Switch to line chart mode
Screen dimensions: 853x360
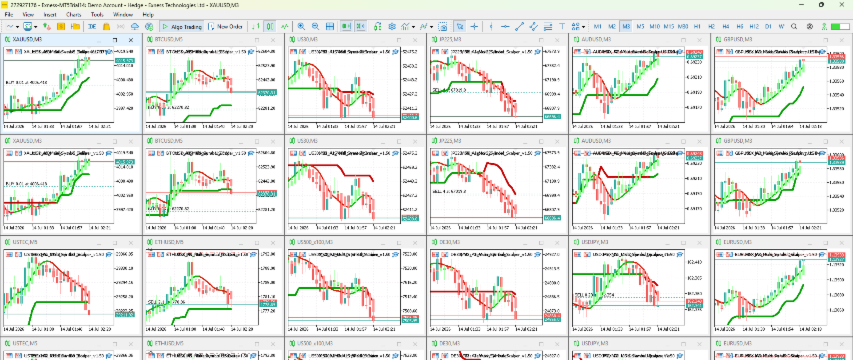click(285, 26)
